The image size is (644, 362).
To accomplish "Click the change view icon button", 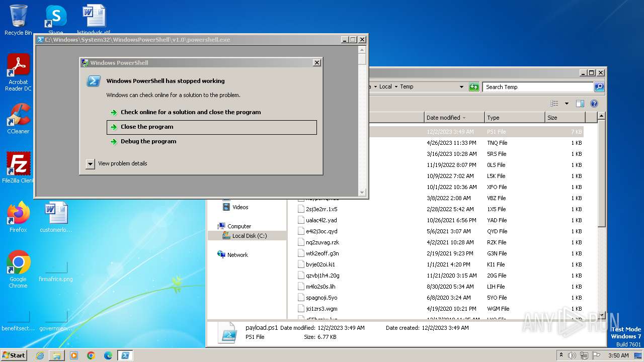I will 554,104.
